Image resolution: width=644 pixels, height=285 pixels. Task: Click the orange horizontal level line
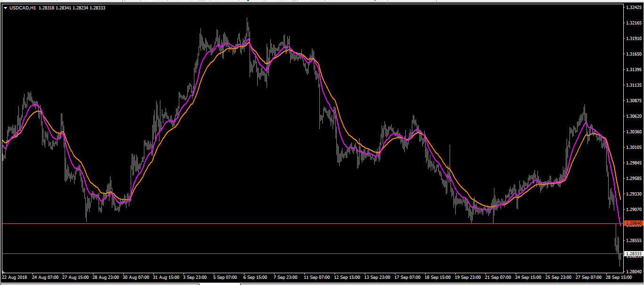(283, 223)
